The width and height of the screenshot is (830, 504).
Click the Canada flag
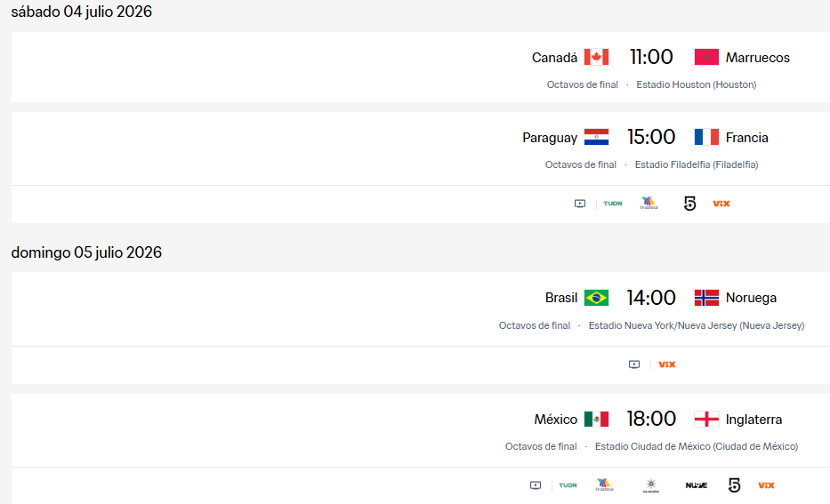coord(596,57)
